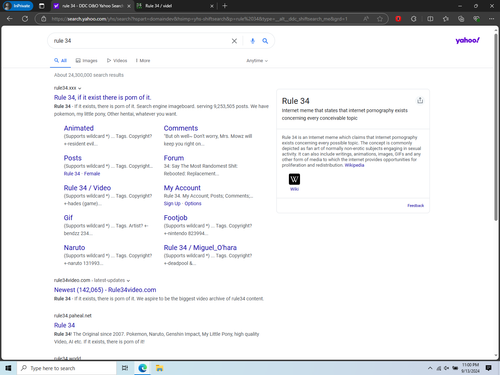Open a new browser tab

tap(225, 6)
